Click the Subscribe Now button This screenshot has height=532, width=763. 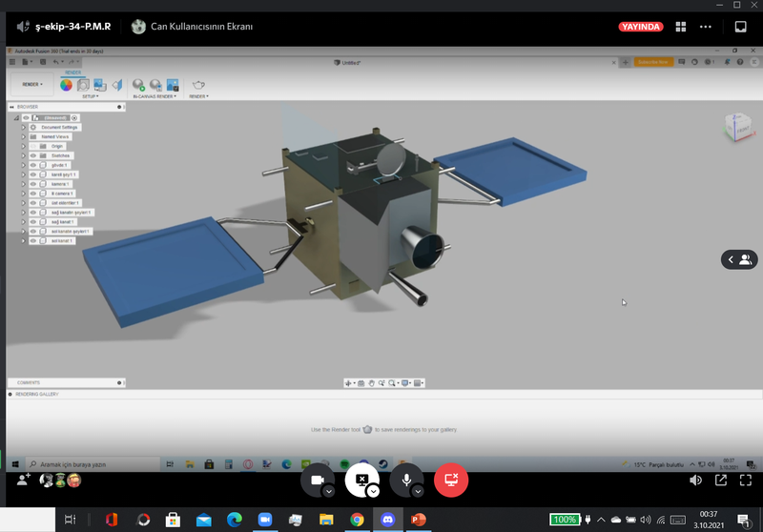pyautogui.click(x=653, y=62)
